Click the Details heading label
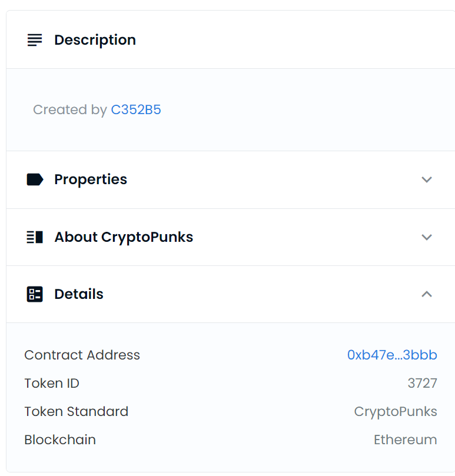This screenshot has width=455, height=476. (79, 294)
